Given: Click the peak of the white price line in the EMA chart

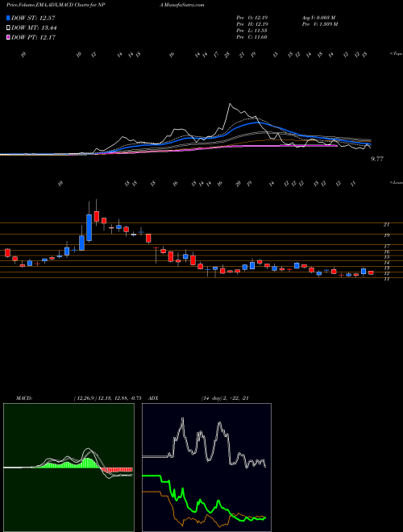Looking at the screenshot, I should point(230,104).
